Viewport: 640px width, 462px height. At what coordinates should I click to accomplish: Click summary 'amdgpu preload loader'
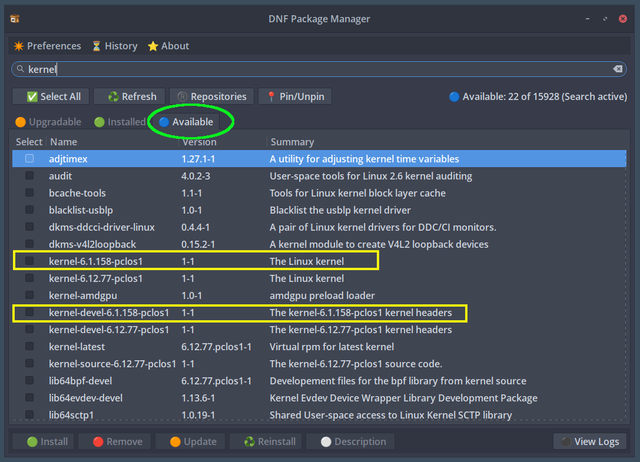tap(322, 295)
